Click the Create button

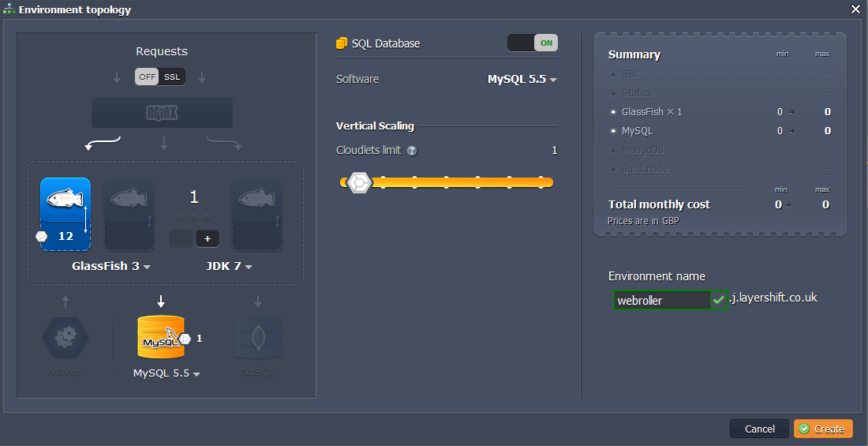coord(823,429)
